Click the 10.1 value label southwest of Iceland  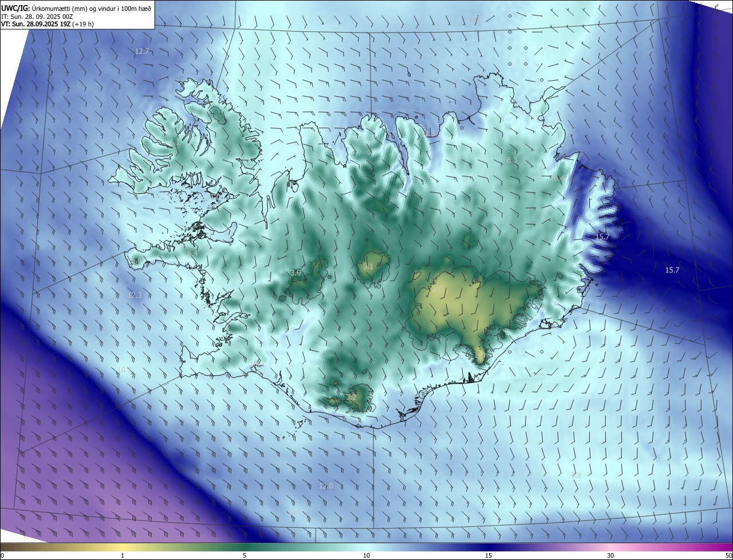point(124,370)
